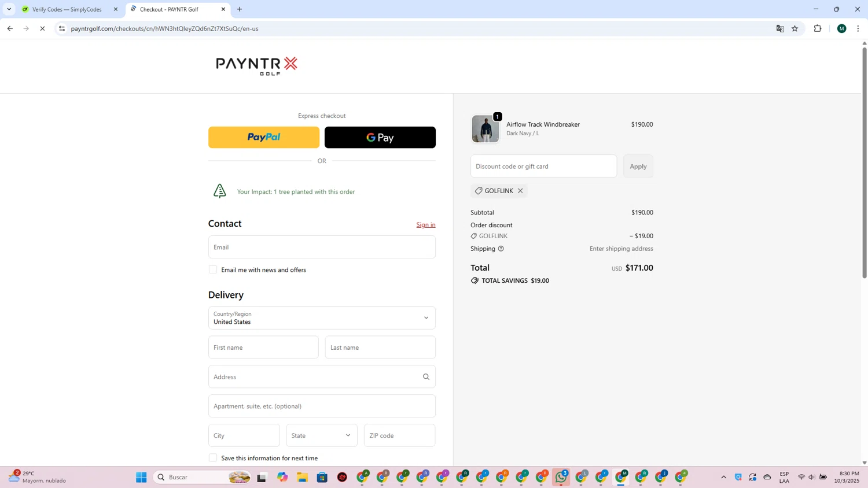Open Microsoft Store from the taskbar

pyautogui.click(x=322, y=477)
